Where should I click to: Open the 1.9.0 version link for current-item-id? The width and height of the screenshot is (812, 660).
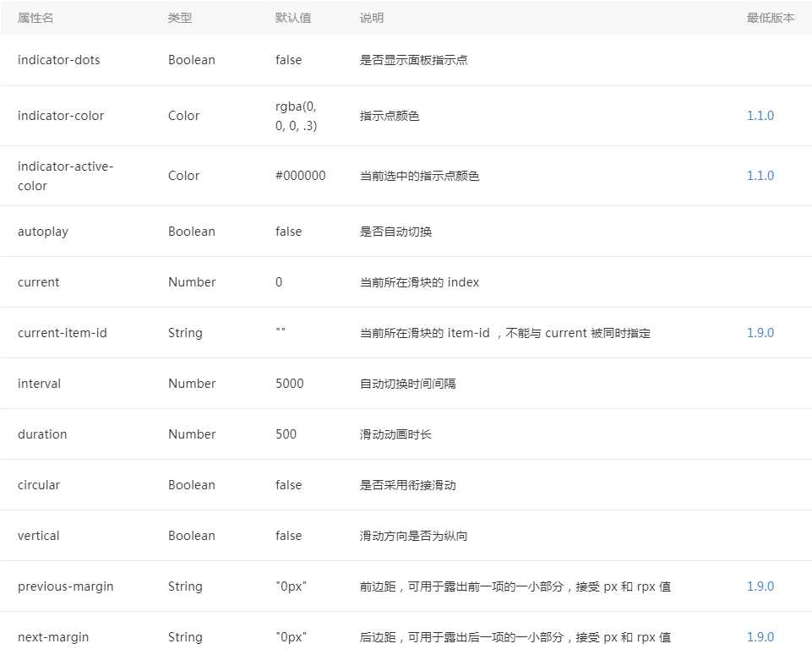pyautogui.click(x=760, y=333)
